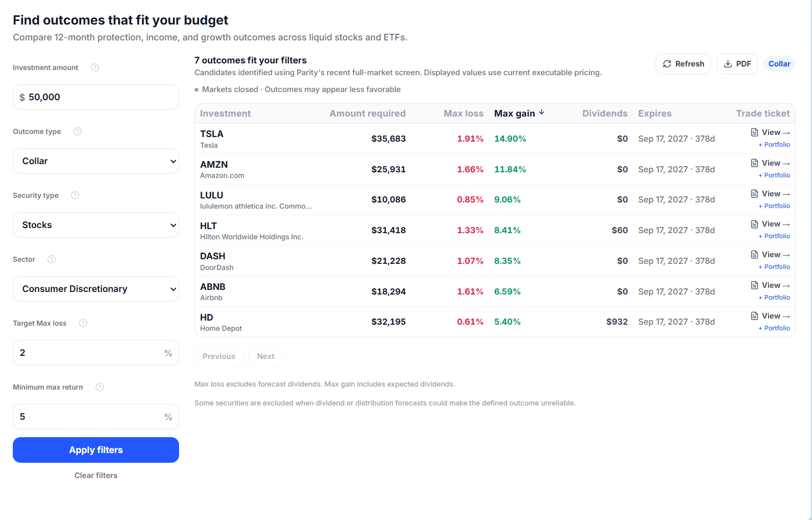812x520 pixels.
Task: Click the LULU trade ticket document icon
Action: pyautogui.click(x=754, y=194)
